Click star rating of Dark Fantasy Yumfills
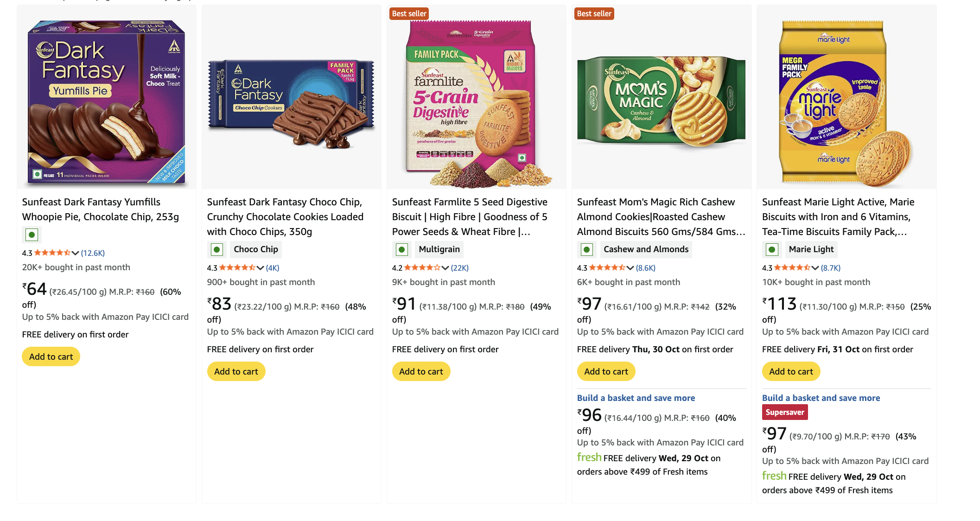 pyautogui.click(x=52, y=253)
